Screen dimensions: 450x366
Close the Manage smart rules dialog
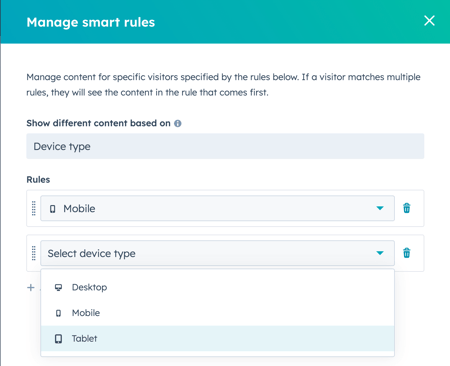pos(429,21)
